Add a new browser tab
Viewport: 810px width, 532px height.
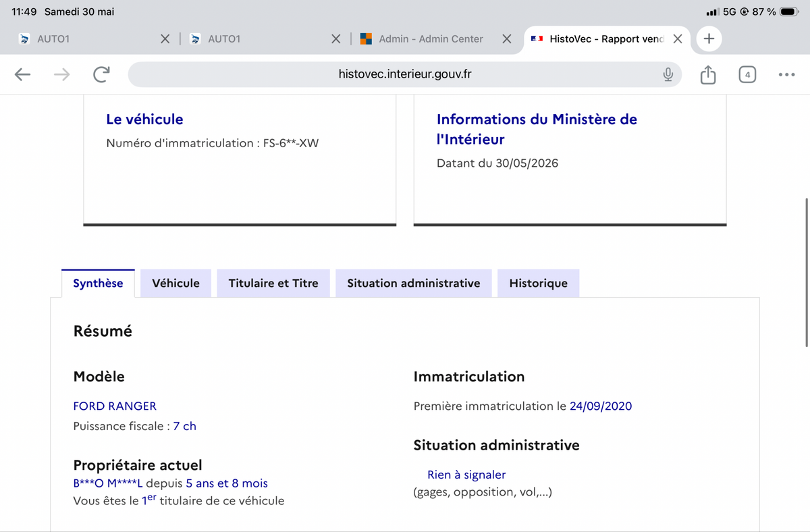[709, 39]
